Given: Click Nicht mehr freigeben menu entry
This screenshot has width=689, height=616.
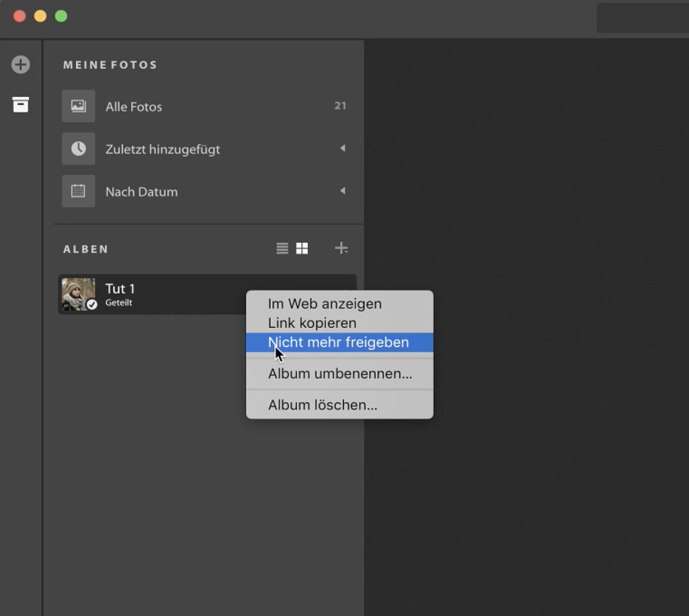Looking at the screenshot, I should point(338,342).
